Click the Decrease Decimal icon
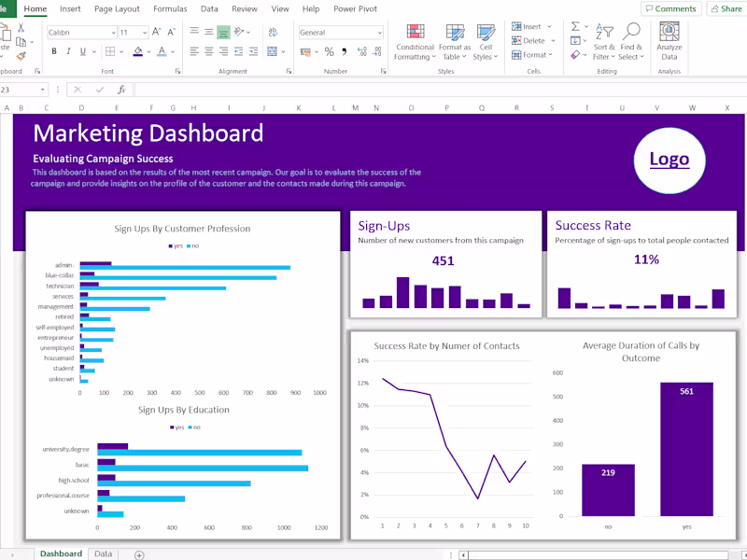This screenshot has height=560, width=747. coord(377,51)
